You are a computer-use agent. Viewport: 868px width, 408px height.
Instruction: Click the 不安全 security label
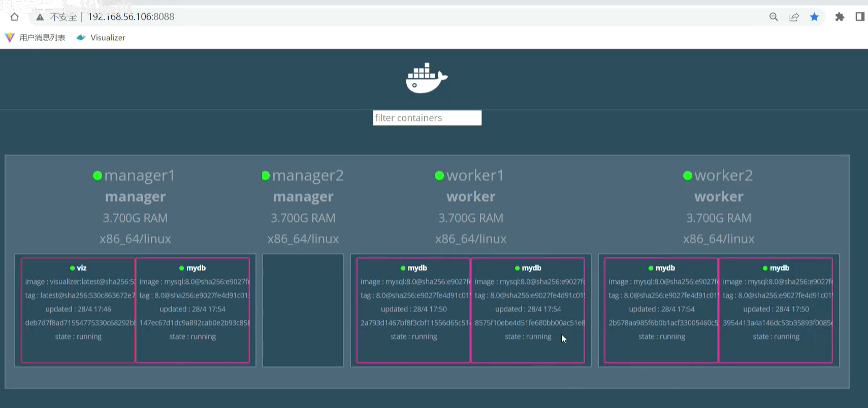63,17
